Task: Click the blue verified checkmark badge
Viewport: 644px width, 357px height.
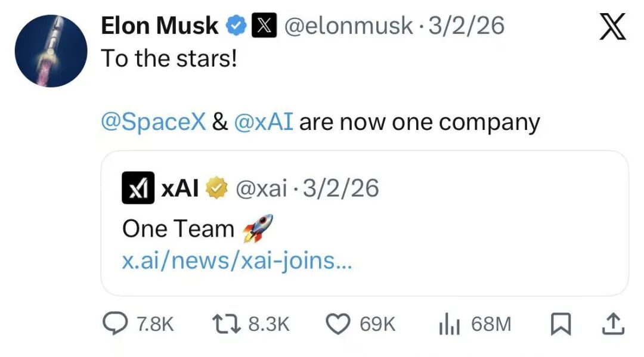Action: (237, 26)
